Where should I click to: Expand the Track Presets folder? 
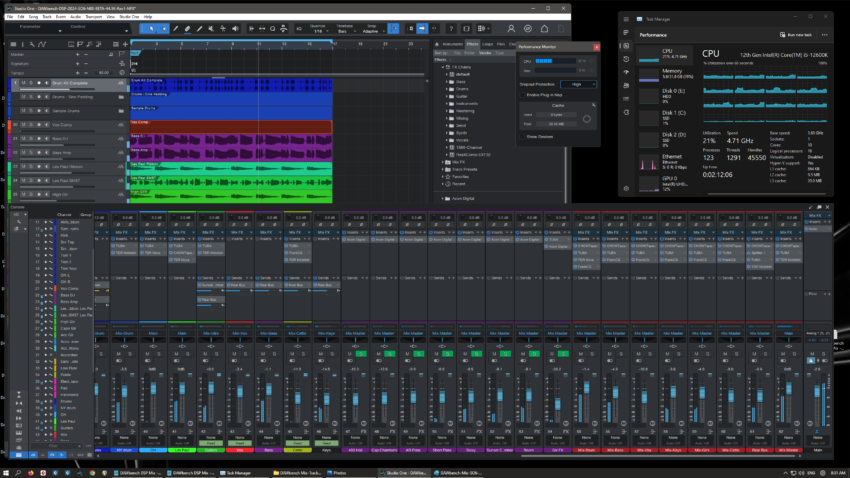443,169
